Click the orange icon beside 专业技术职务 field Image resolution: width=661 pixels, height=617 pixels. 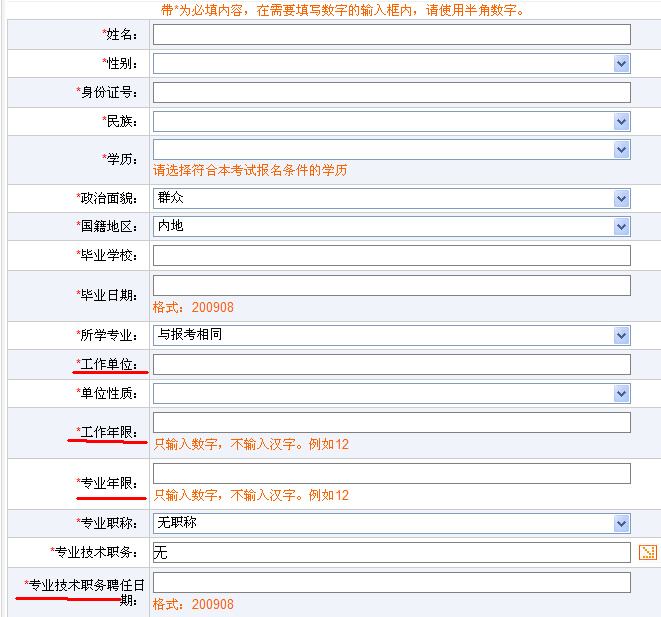pos(648,552)
